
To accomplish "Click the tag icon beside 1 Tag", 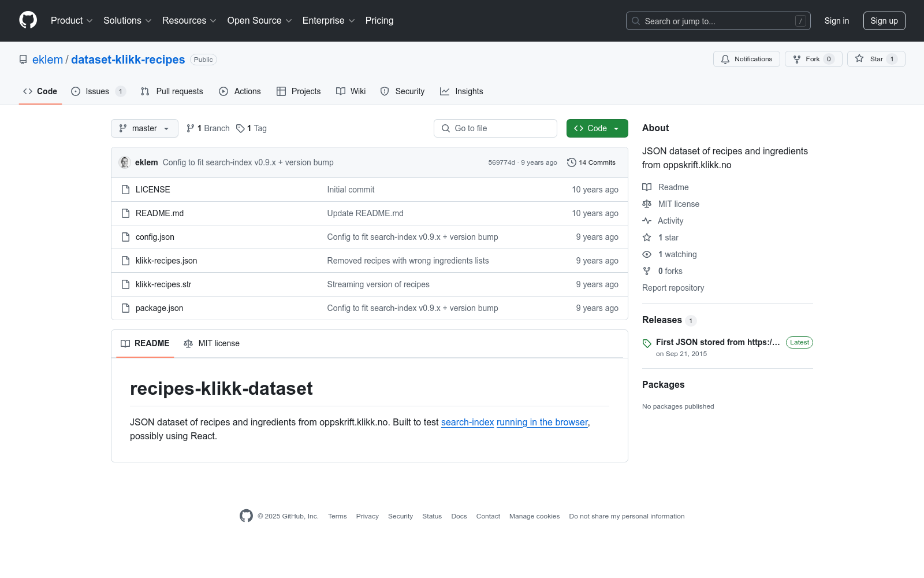I will 240,128.
